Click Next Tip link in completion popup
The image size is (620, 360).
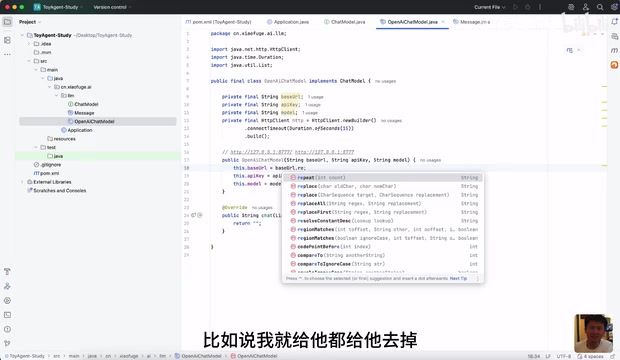coord(458,279)
